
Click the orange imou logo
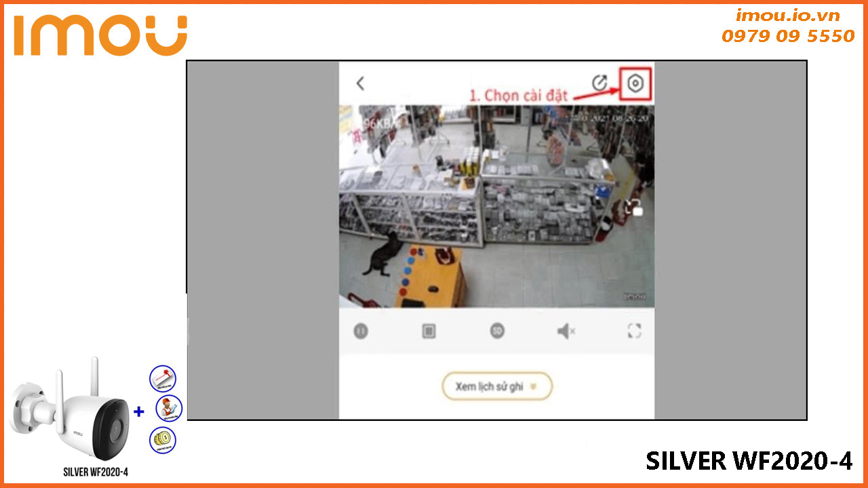100,35
